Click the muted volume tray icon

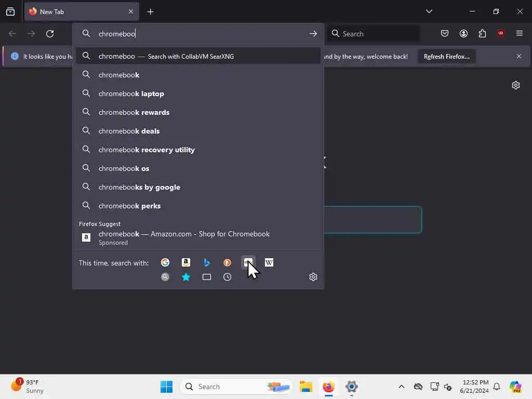(448, 387)
